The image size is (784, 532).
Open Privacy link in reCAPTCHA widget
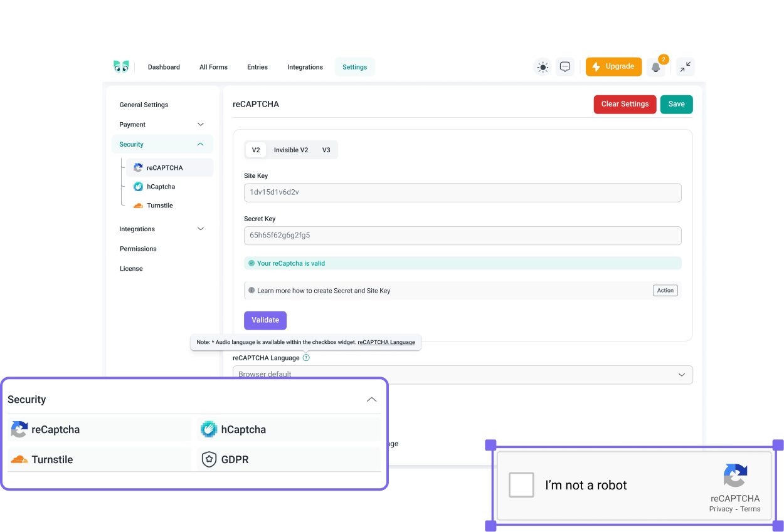[x=721, y=509]
